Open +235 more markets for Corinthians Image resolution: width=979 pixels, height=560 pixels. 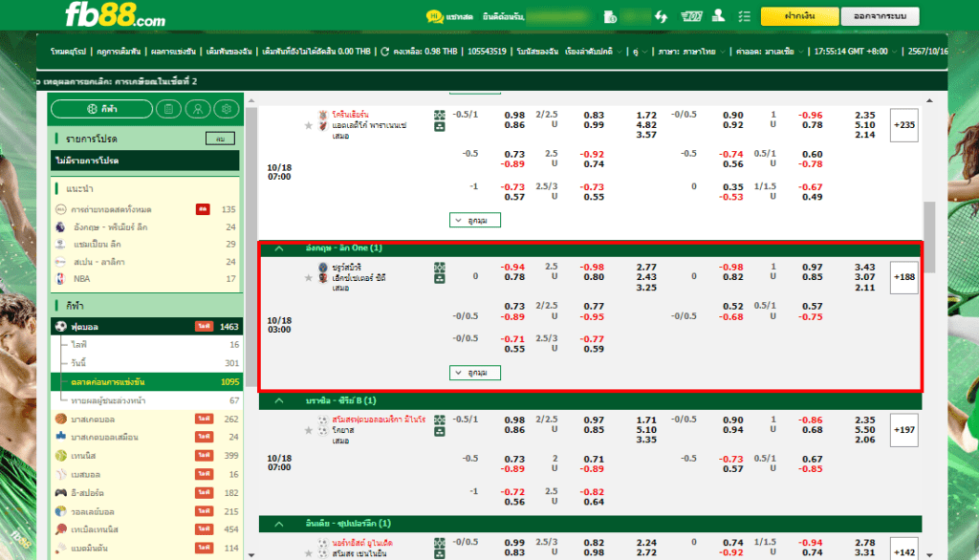click(903, 125)
